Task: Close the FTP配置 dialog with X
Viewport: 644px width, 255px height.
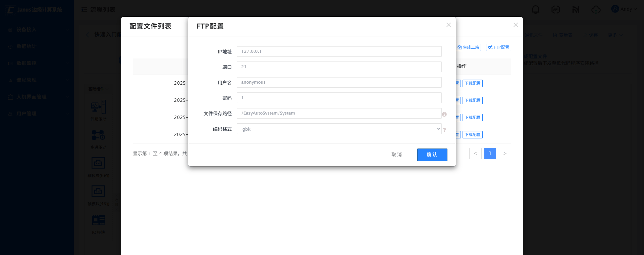Action: click(448, 25)
